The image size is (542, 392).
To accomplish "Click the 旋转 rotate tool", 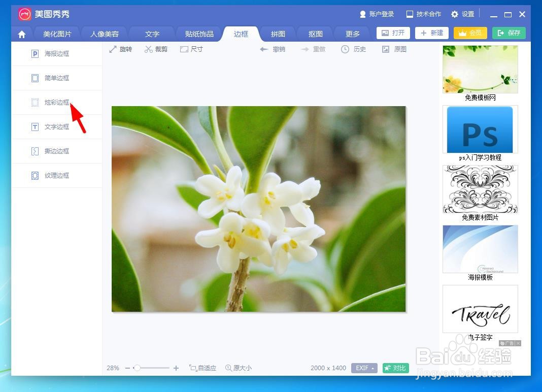I will (x=120, y=49).
